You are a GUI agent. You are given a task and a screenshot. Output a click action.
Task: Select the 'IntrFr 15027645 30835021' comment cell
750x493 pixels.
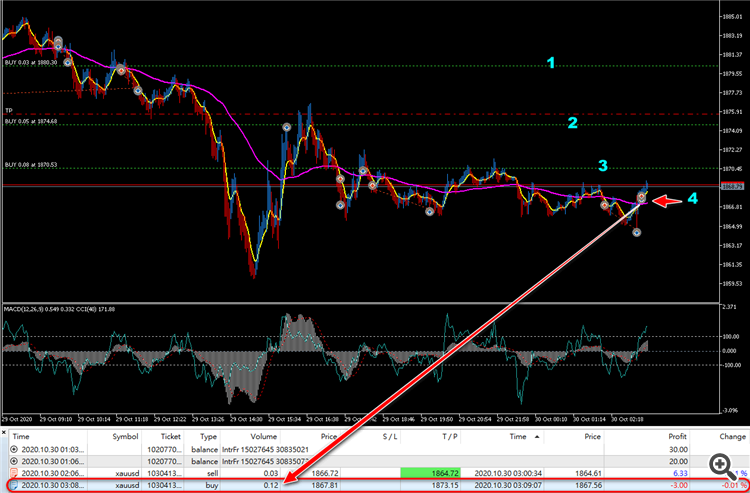[x=263, y=449]
